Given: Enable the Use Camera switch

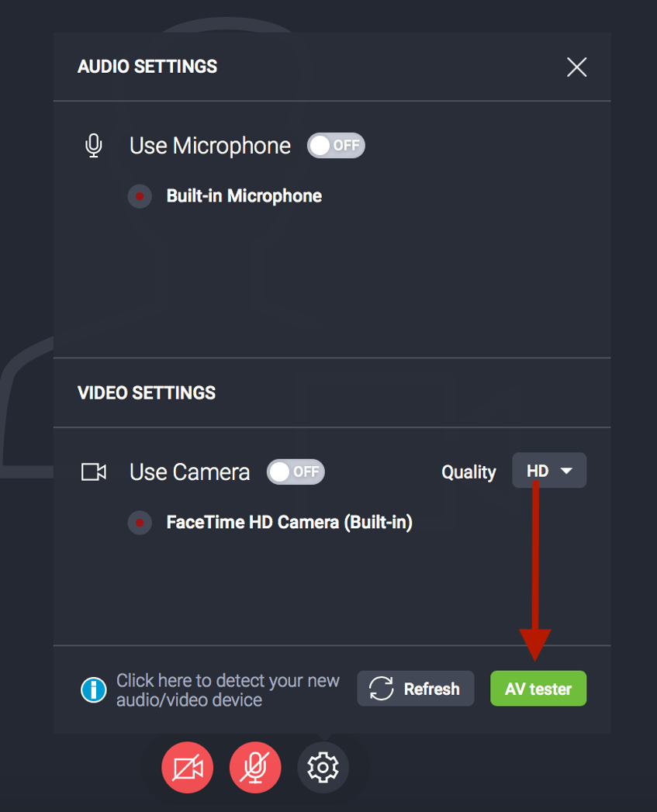Looking at the screenshot, I should point(296,472).
